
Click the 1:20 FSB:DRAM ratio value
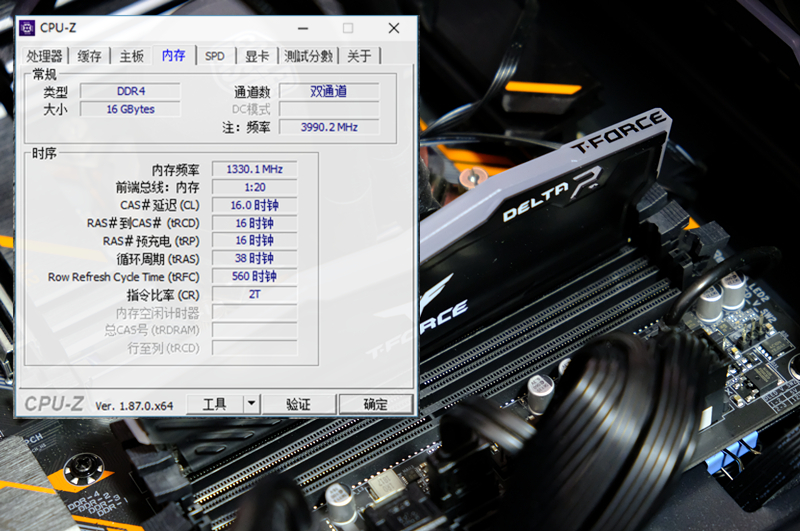point(255,187)
